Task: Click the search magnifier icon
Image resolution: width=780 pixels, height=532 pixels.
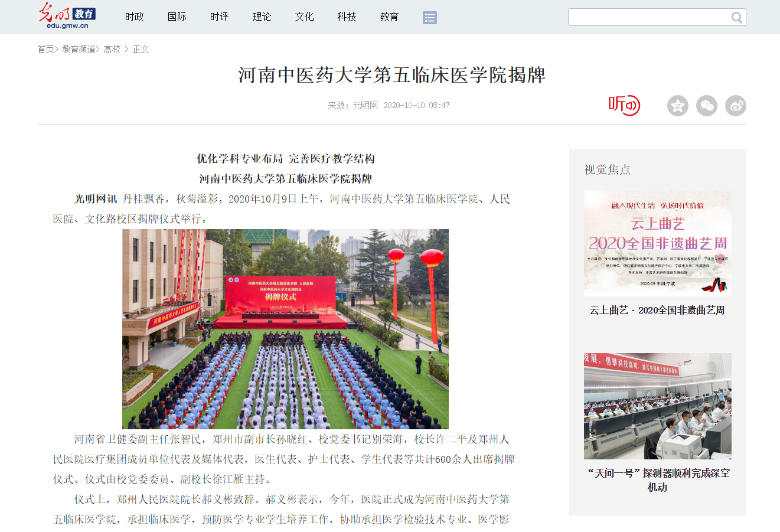Action: tap(736, 18)
